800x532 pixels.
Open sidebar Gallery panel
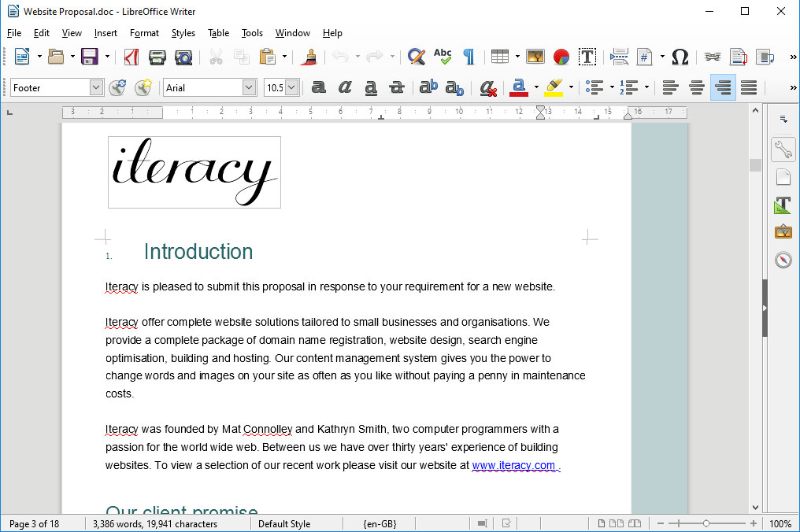click(783, 232)
